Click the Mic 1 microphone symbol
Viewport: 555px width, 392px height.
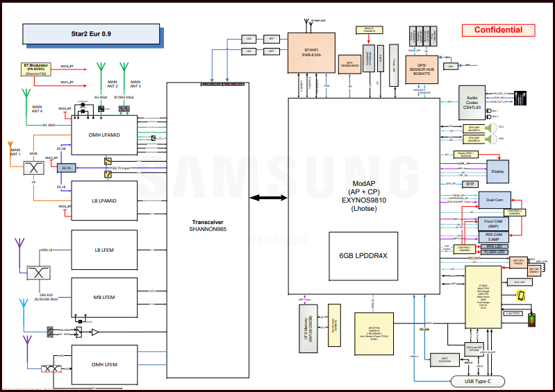pos(489,111)
